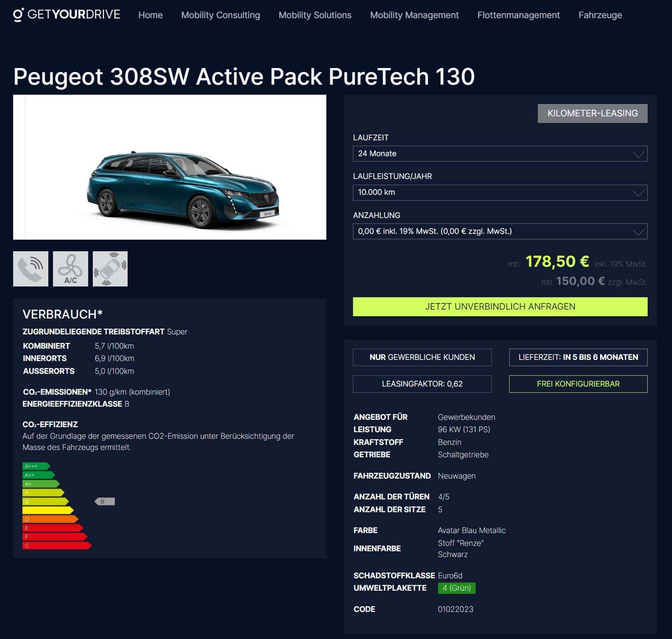This screenshot has width=672, height=639.
Task: Click the Lieferzeit in 5 bis 6 Monaten badge
Action: coord(578,357)
